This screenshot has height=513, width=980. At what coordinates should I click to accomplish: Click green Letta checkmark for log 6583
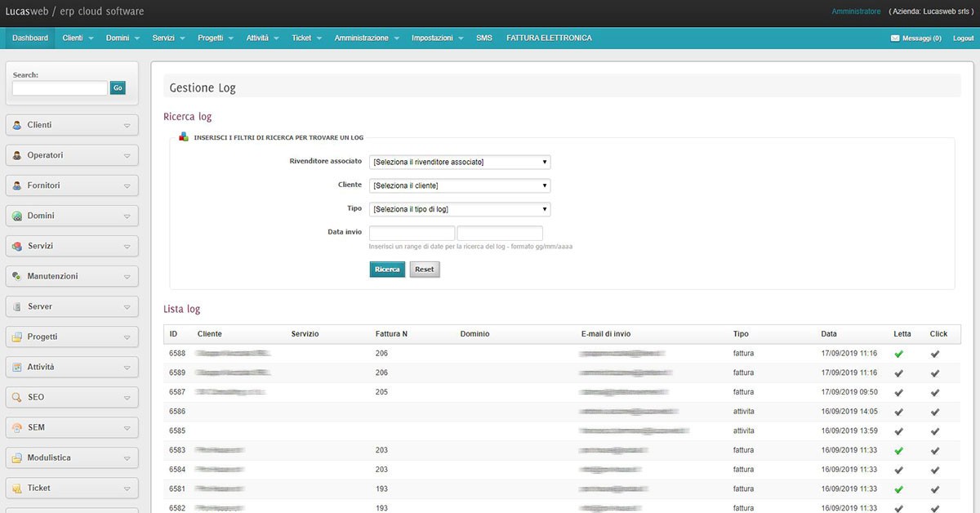899,450
